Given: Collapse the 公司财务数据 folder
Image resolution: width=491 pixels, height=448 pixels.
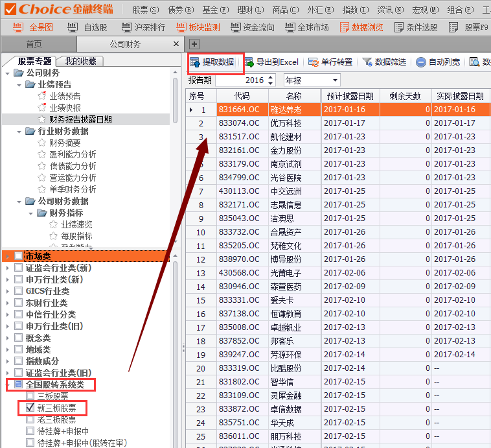Looking at the screenshot, I should coord(19,202).
